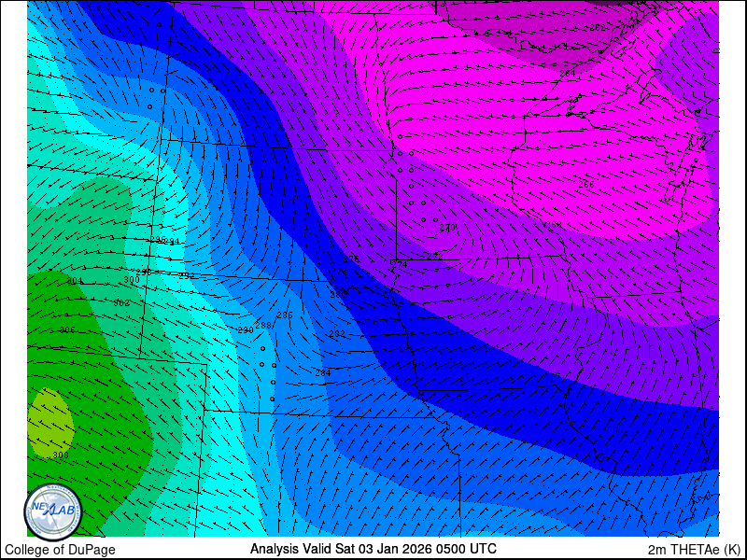Click the NEXLAB logo on the map

point(53,512)
